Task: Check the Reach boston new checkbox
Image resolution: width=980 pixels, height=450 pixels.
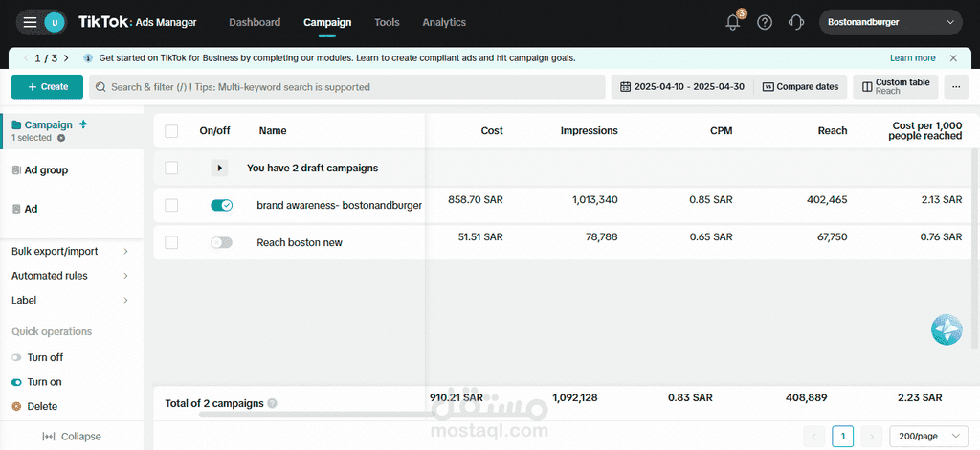Action: (171, 242)
